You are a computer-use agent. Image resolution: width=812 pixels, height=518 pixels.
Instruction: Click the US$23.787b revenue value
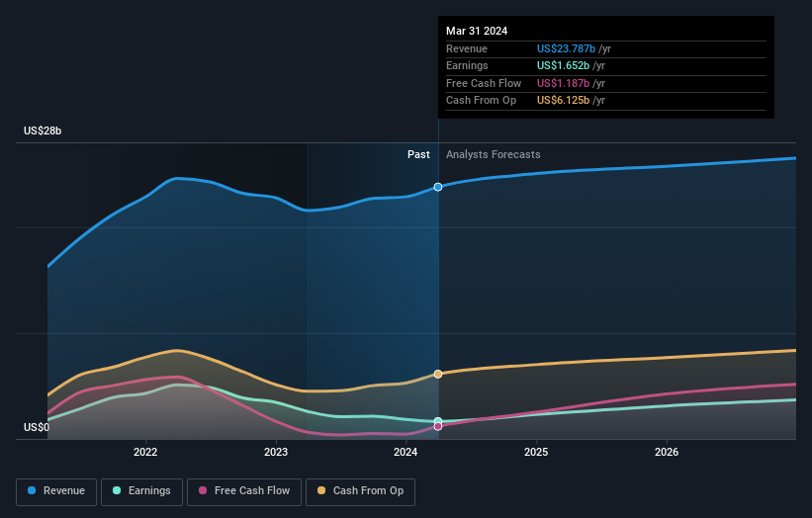coord(566,48)
